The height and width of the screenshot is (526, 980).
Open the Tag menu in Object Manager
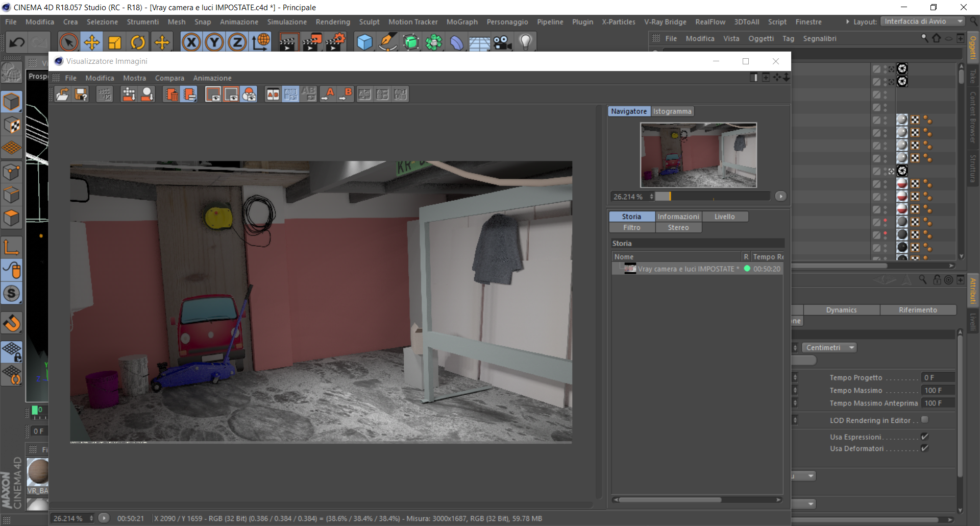pos(788,39)
